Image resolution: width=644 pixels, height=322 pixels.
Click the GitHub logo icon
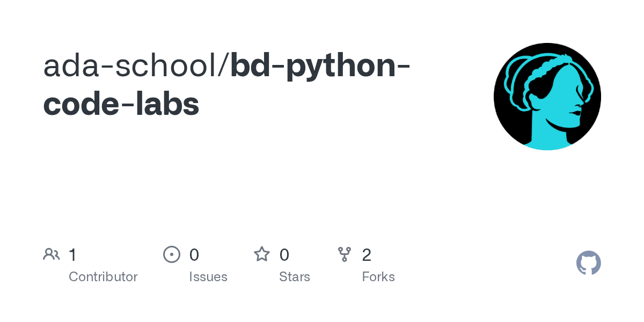click(x=588, y=263)
